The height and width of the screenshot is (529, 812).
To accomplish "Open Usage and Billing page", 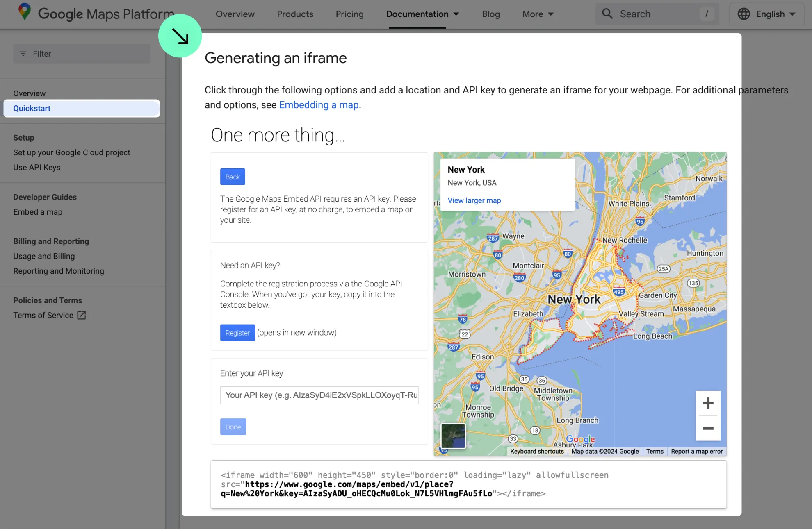I will click(44, 256).
